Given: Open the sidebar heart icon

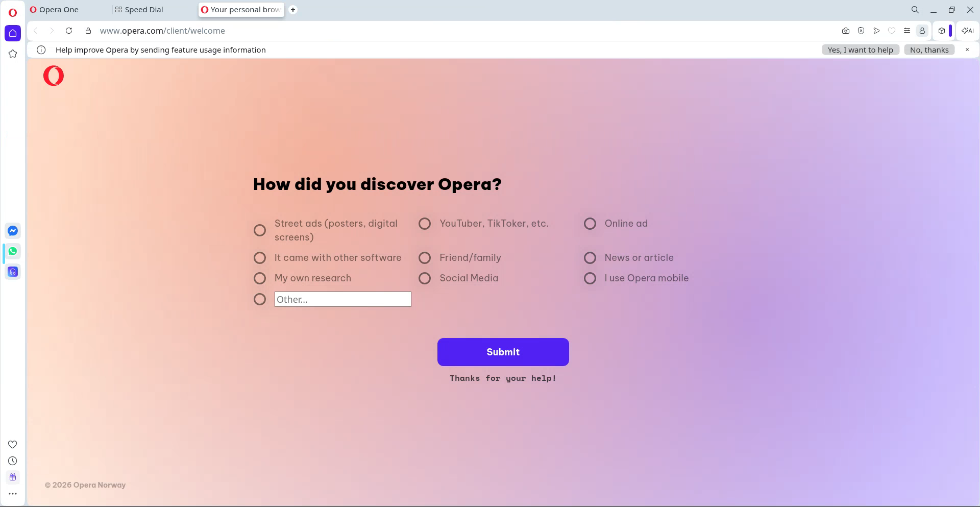Looking at the screenshot, I should [13, 445].
